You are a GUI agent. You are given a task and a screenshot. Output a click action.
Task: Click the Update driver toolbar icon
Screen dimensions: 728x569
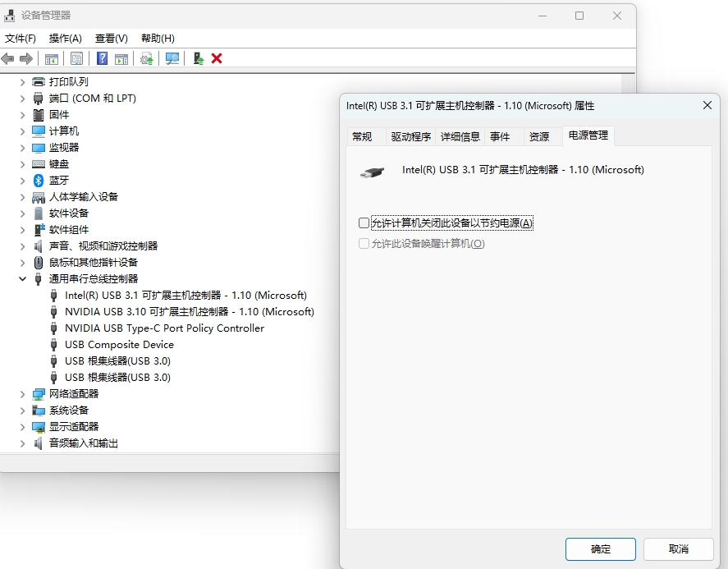click(147, 58)
